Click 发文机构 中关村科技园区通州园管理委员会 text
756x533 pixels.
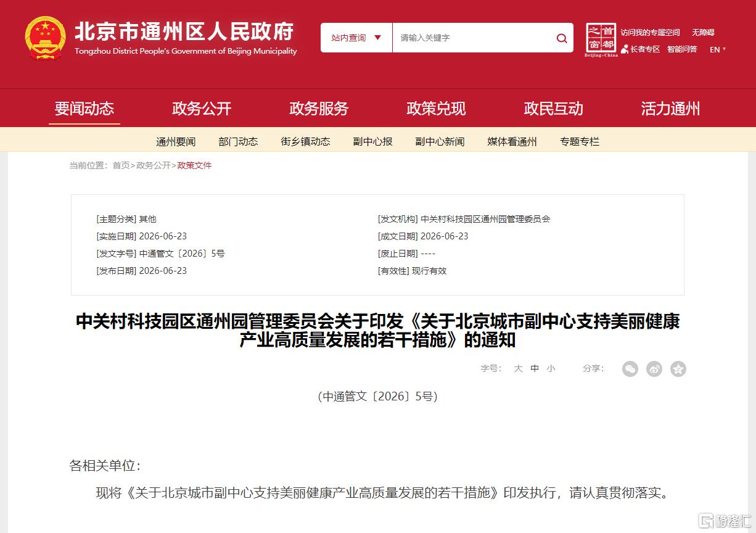coord(464,219)
